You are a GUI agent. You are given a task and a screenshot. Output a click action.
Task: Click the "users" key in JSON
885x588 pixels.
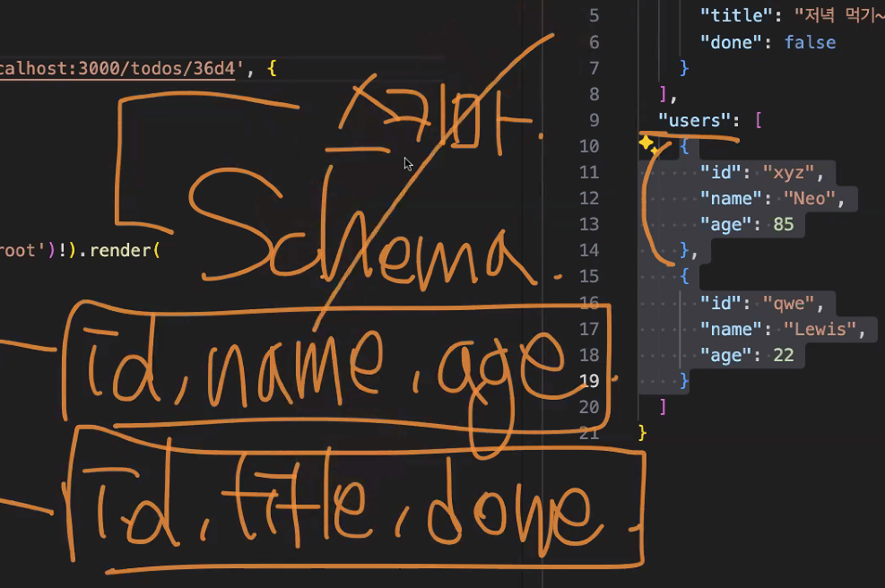pos(694,120)
